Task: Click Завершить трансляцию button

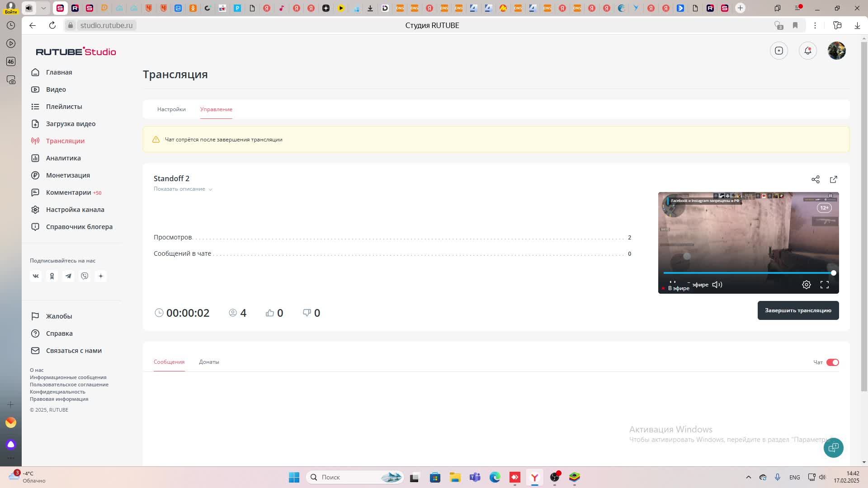Action: (x=798, y=310)
